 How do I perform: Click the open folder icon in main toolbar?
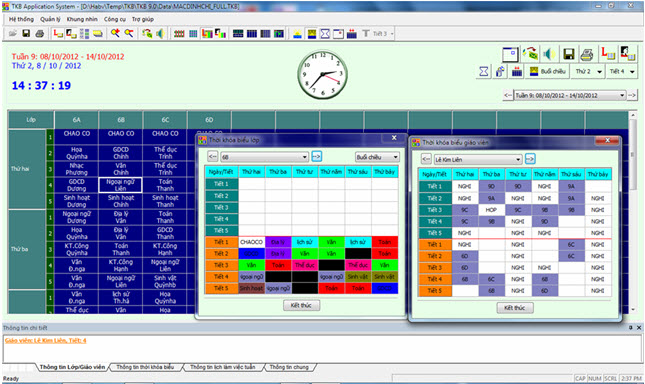(12, 34)
